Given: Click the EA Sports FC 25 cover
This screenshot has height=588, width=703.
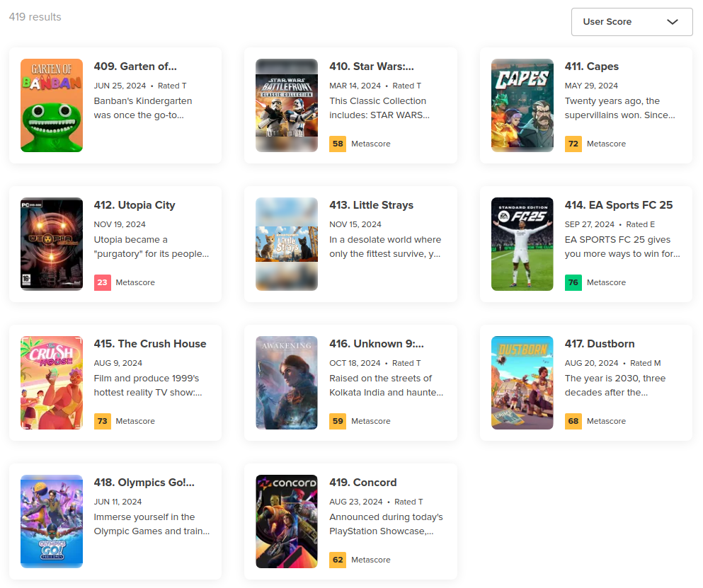Looking at the screenshot, I should click(522, 244).
